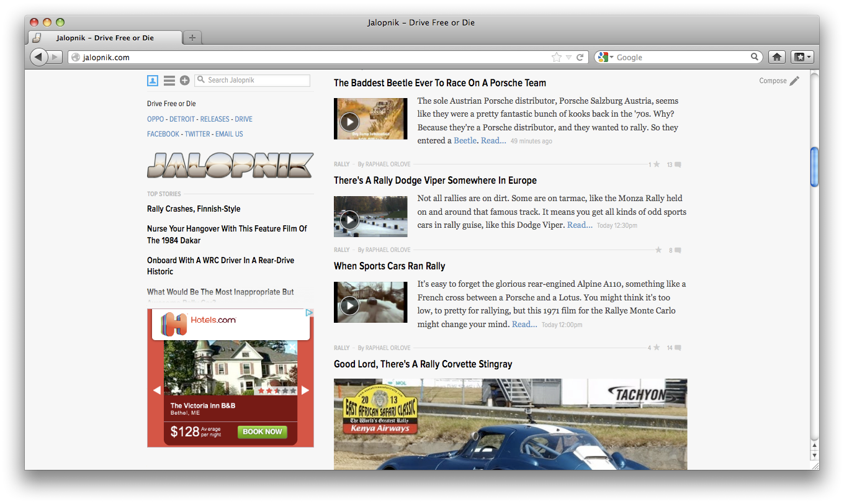
Task: Open top story What Would Be The Most Inappropriate
Action: tap(220, 292)
